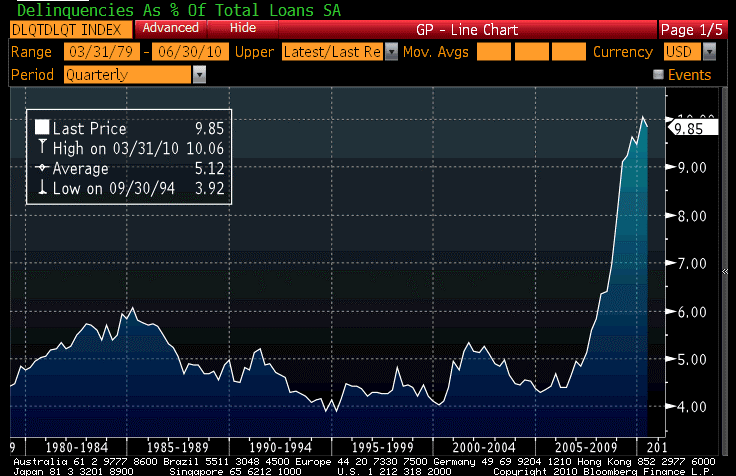Click the third Mov. Avgs input box
Image resolution: width=736 pixels, height=476 pixels.
point(568,52)
